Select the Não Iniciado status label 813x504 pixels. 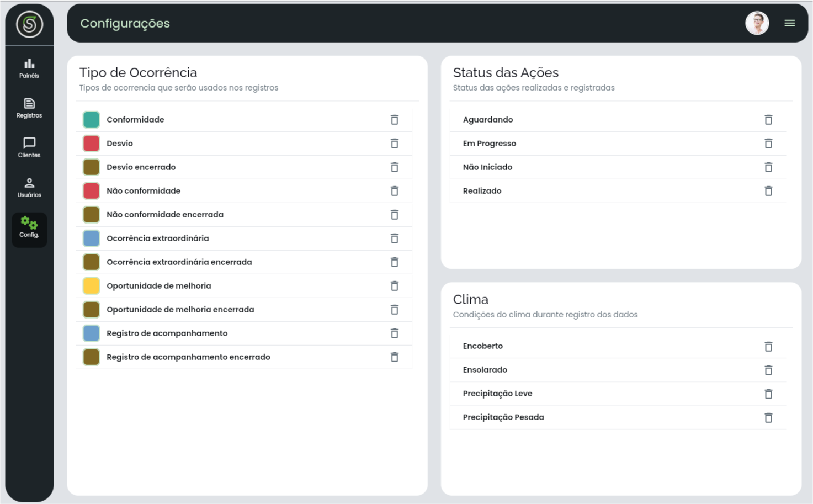(x=487, y=167)
